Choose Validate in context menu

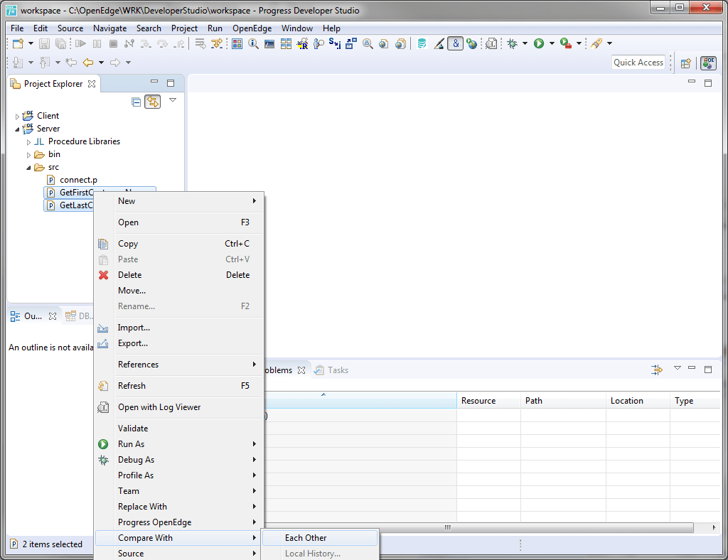pos(178,429)
